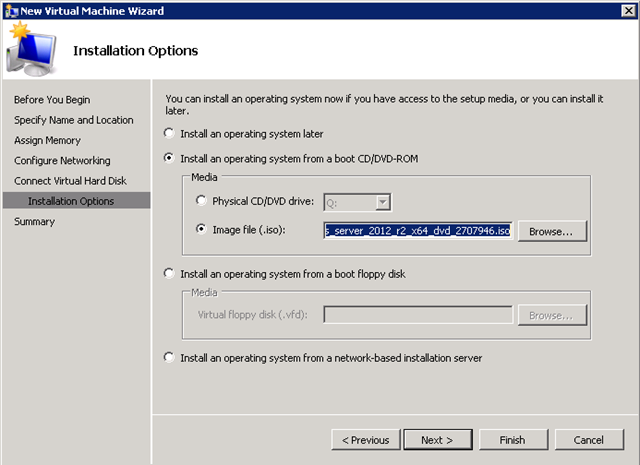
Task: Click the virtual machine monitor header icon
Action: coord(31,50)
